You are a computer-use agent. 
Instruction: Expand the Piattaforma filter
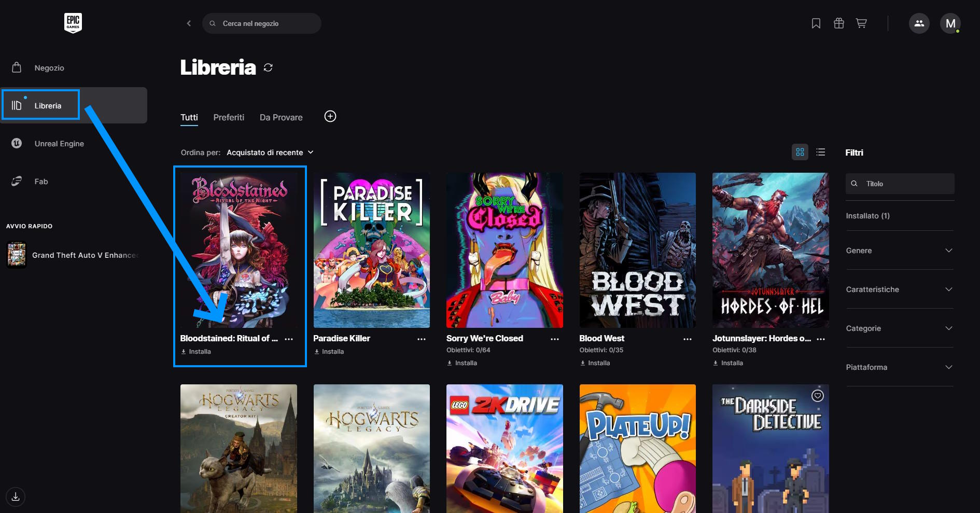[899, 367]
